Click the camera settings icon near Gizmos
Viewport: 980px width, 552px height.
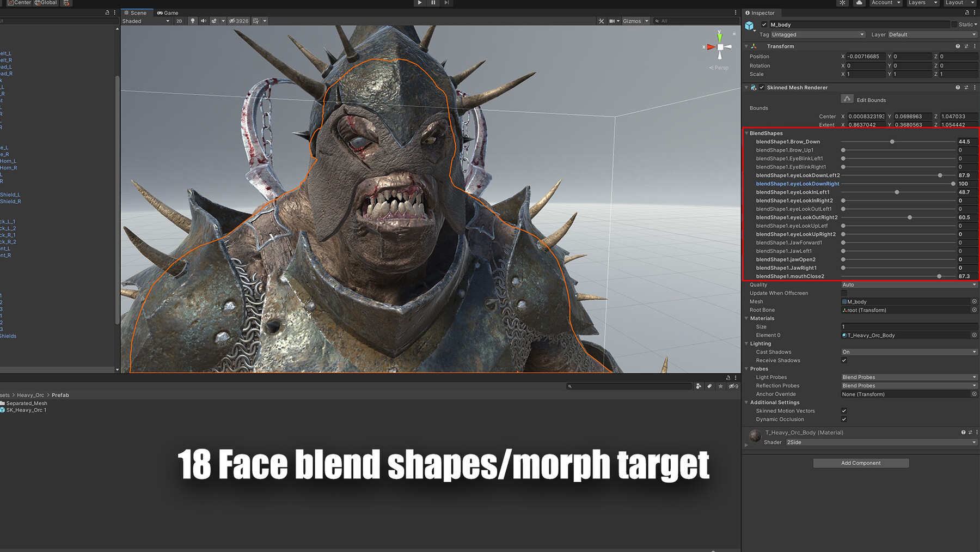click(611, 21)
